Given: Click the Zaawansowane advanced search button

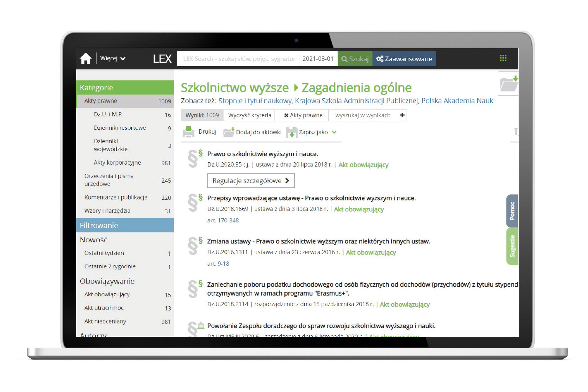Looking at the screenshot, I should (x=404, y=59).
